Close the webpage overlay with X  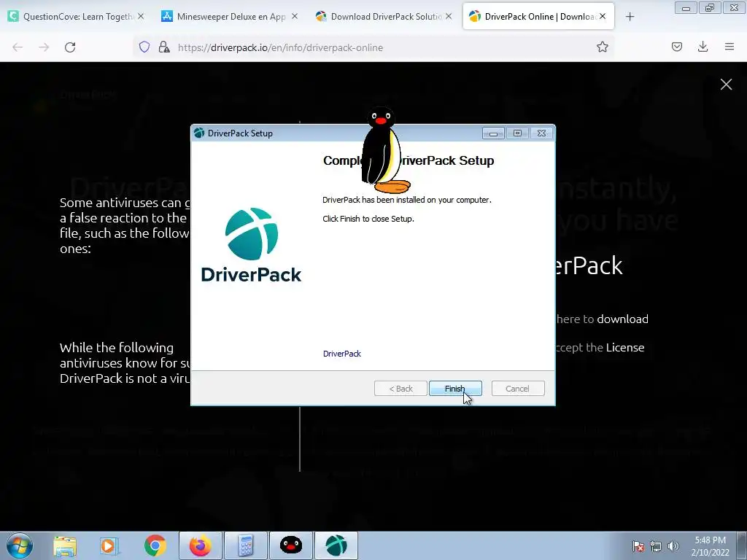(726, 85)
